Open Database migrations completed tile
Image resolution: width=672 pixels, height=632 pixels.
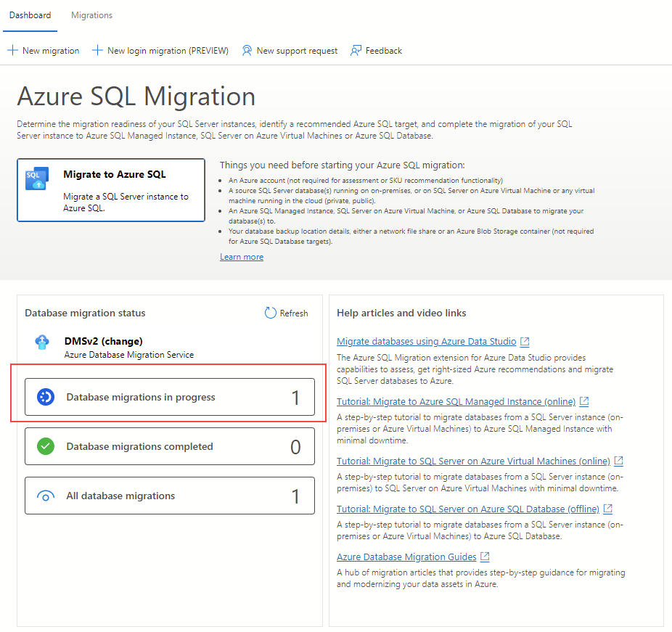170,446
